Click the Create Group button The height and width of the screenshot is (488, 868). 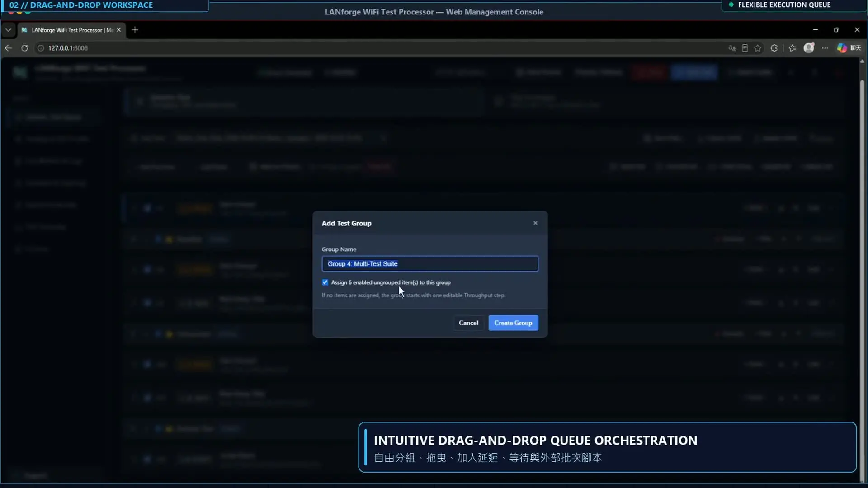513,323
